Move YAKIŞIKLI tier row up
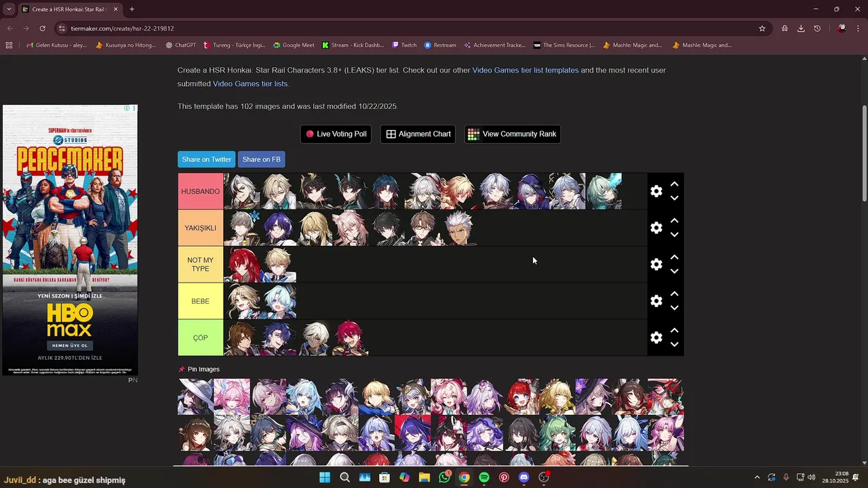The image size is (868, 488). (x=674, y=221)
